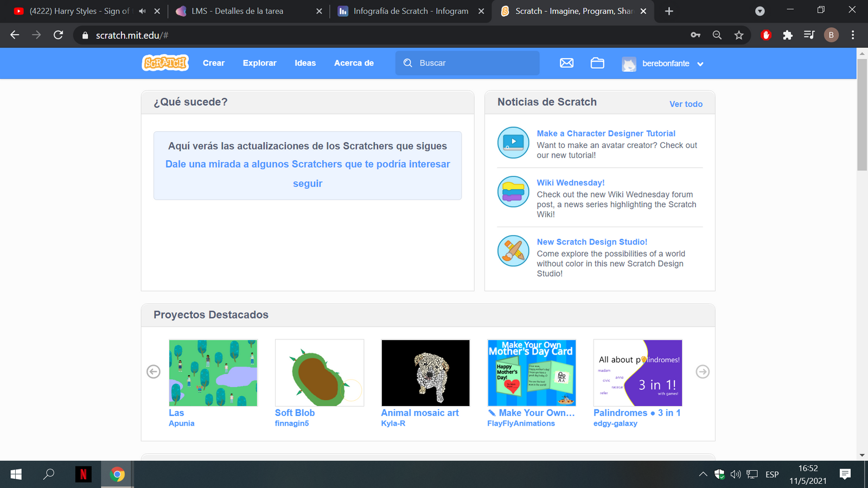
Task: Open the Explorar menu item
Action: (x=259, y=63)
